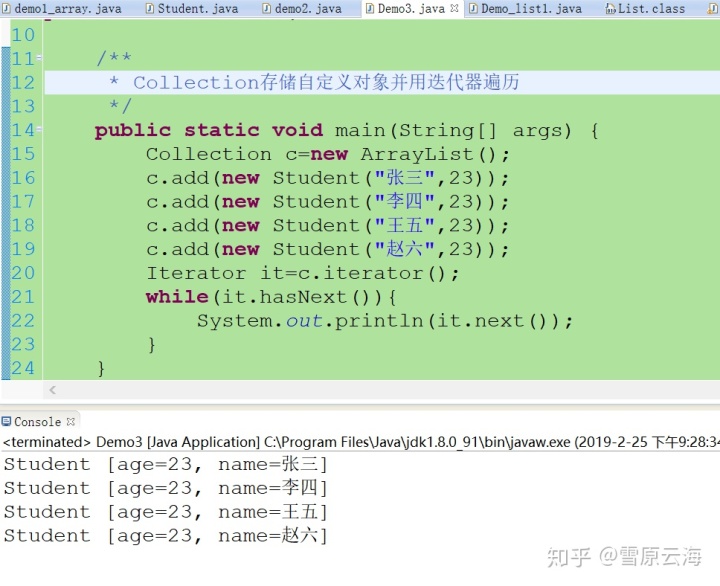Click the 'System.out.println(it.next());' line
This screenshot has width=720, height=586.
tap(385, 321)
